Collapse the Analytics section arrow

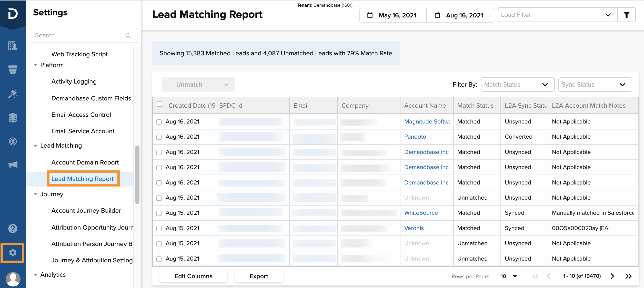(36, 275)
